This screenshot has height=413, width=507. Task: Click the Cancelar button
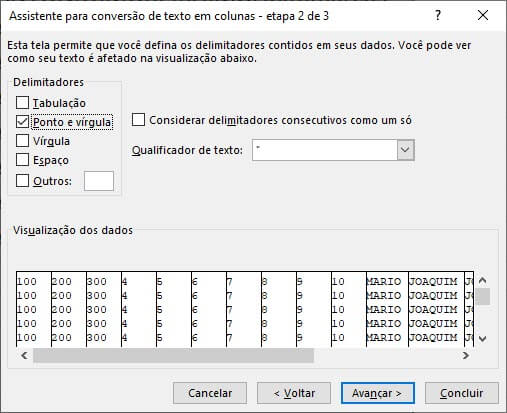click(210, 393)
